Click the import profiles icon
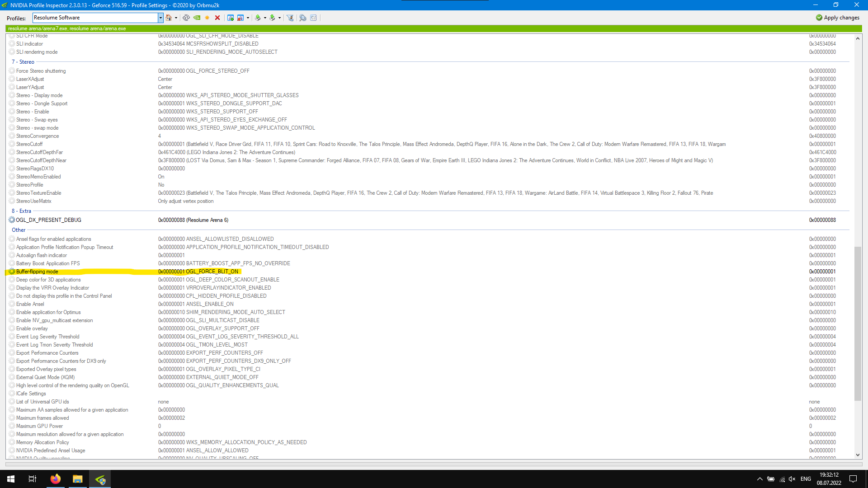 click(272, 18)
